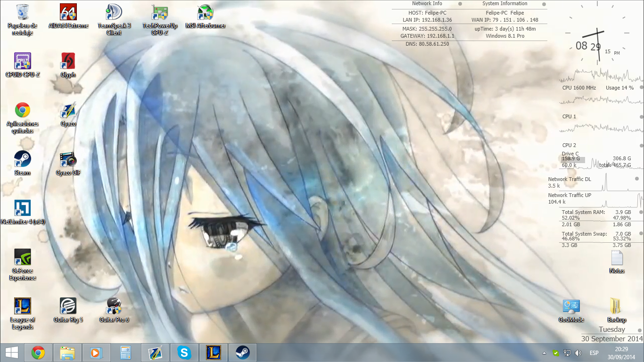Open File Explorer from the taskbar
Screen dimensions: 644x362
click(67, 353)
